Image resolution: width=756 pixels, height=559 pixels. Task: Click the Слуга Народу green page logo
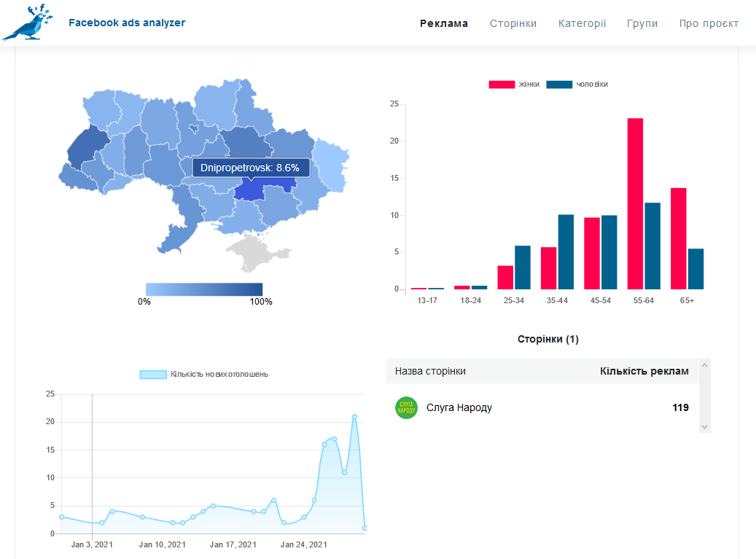[x=407, y=407]
